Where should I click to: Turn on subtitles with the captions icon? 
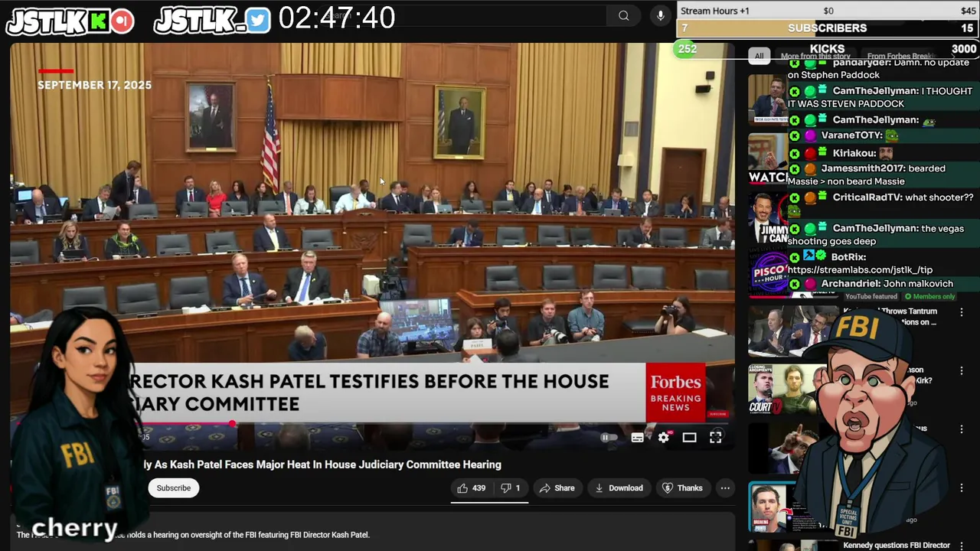(x=637, y=438)
